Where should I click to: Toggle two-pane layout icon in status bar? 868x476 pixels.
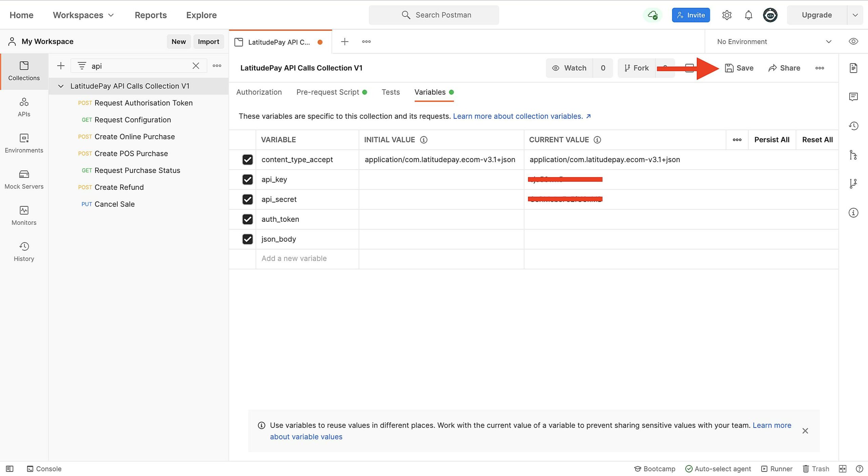tap(843, 469)
